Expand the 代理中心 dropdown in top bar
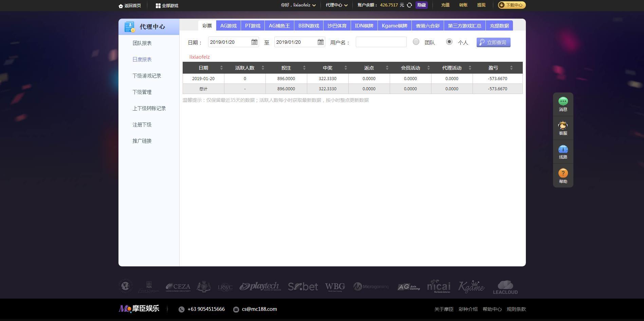Screen dimensions: 644x321 [336, 5]
